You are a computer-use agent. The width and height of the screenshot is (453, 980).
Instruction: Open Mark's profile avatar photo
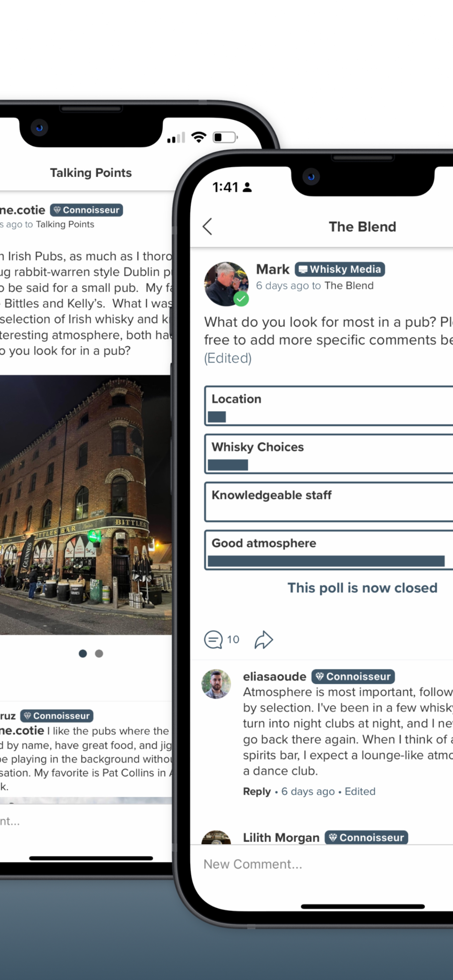(x=226, y=284)
